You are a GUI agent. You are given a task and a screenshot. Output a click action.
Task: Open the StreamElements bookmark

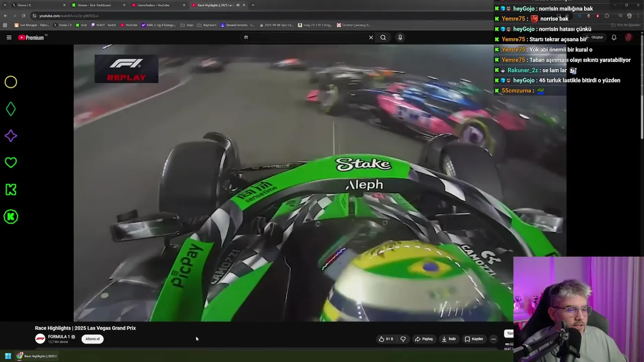(x=237, y=25)
